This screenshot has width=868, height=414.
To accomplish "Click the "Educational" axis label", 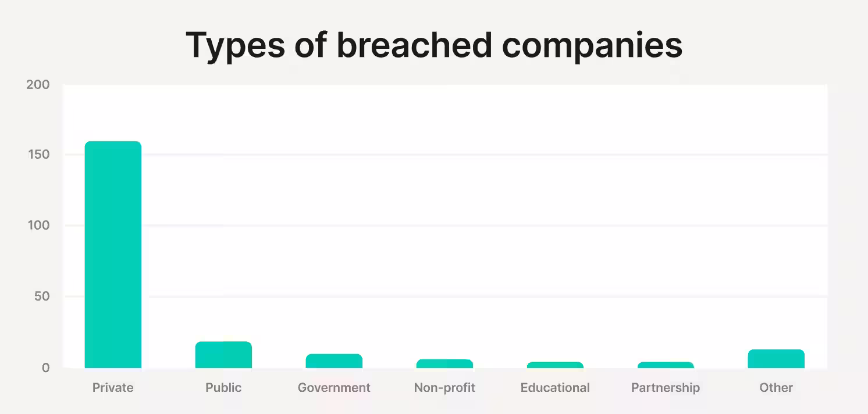I will point(555,387).
